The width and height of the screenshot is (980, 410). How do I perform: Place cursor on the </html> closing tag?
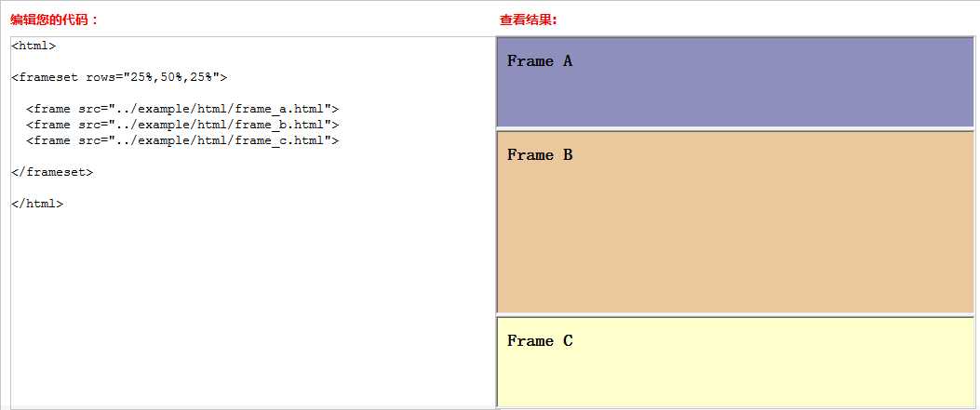[x=37, y=204]
